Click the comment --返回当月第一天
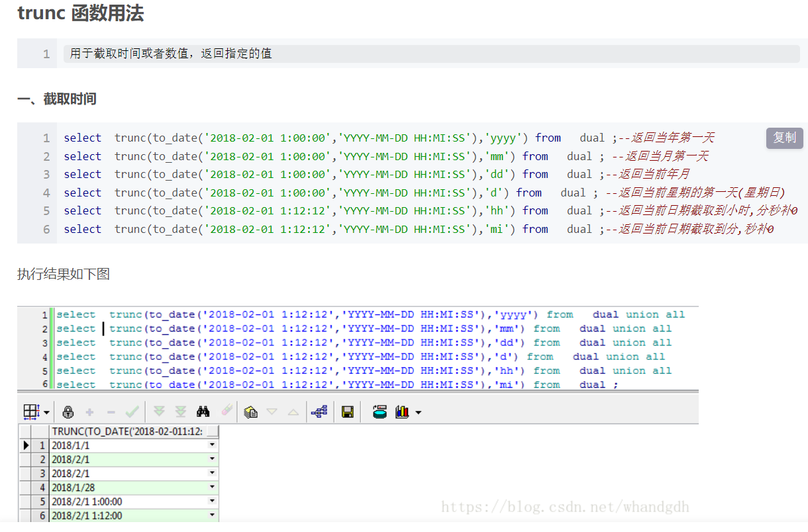Viewport: 808px width, 532px height. (660, 156)
